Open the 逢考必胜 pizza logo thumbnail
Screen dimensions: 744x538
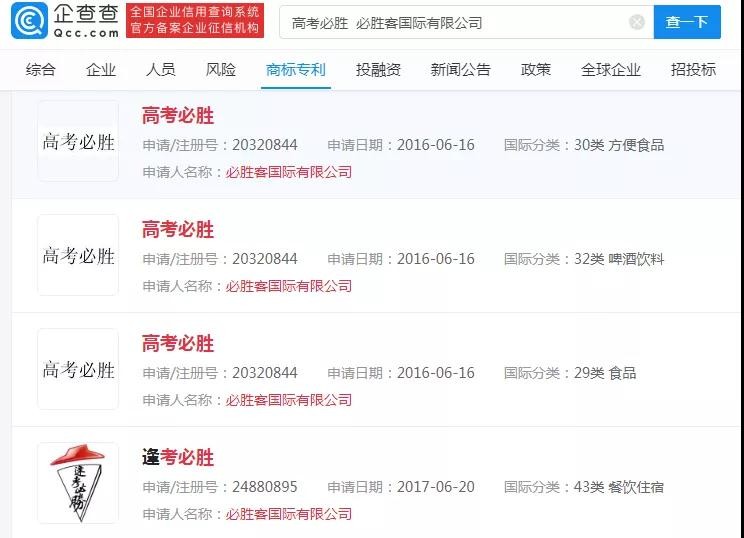(x=78, y=482)
